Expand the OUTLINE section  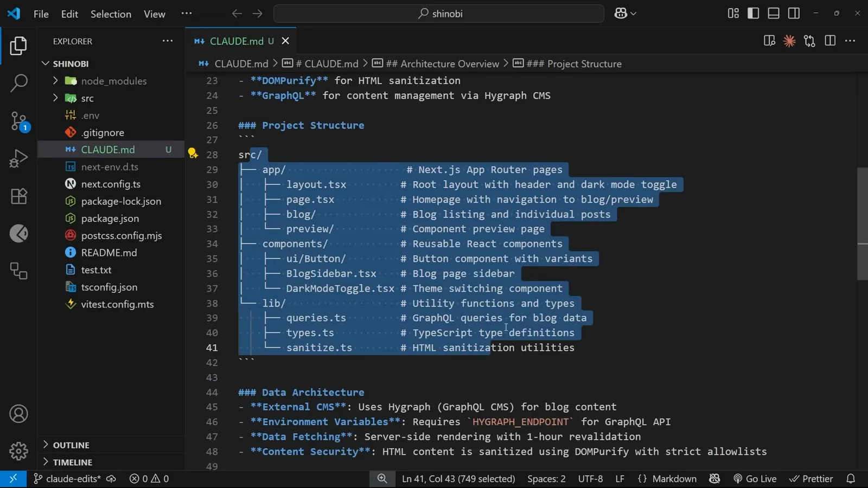point(111,445)
